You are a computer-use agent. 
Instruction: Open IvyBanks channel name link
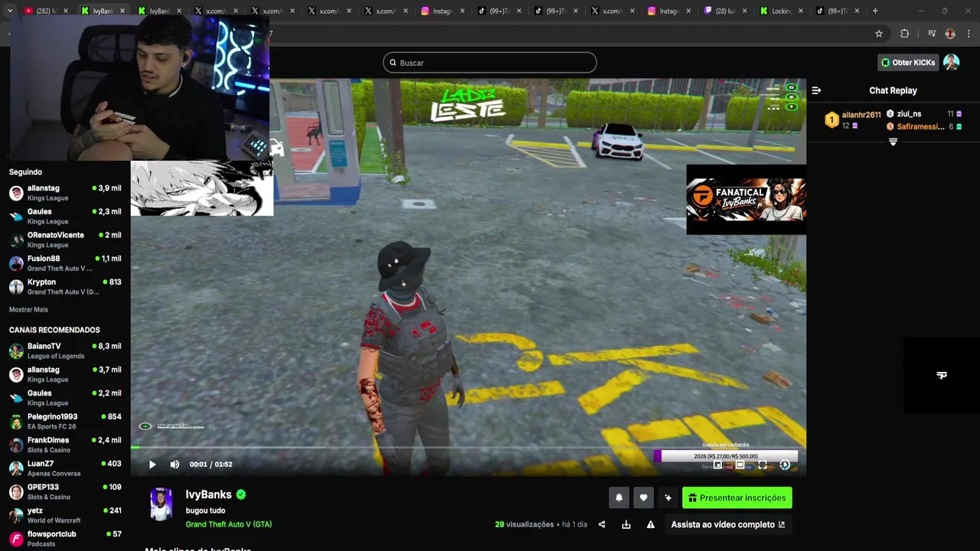208,495
